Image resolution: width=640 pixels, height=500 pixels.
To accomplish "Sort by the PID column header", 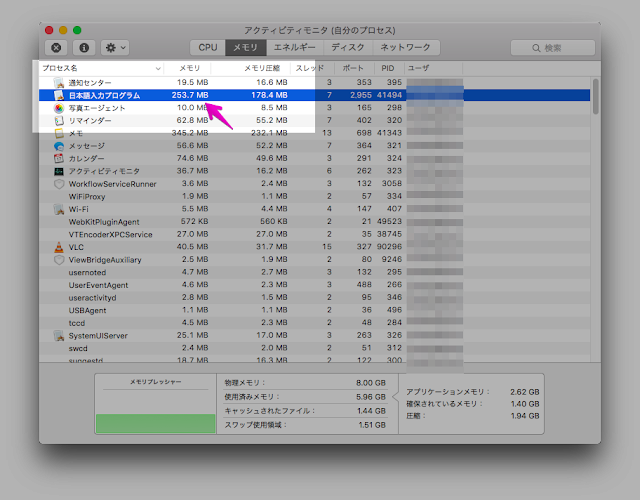I will (x=388, y=68).
